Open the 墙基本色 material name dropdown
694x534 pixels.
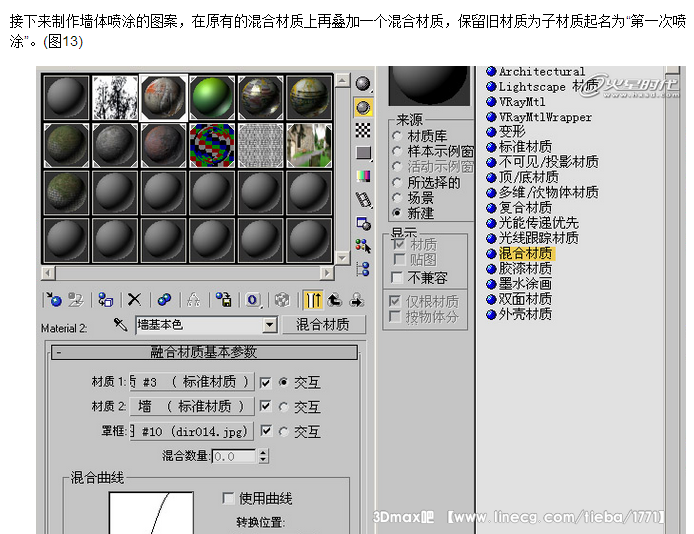click(x=269, y=325)
